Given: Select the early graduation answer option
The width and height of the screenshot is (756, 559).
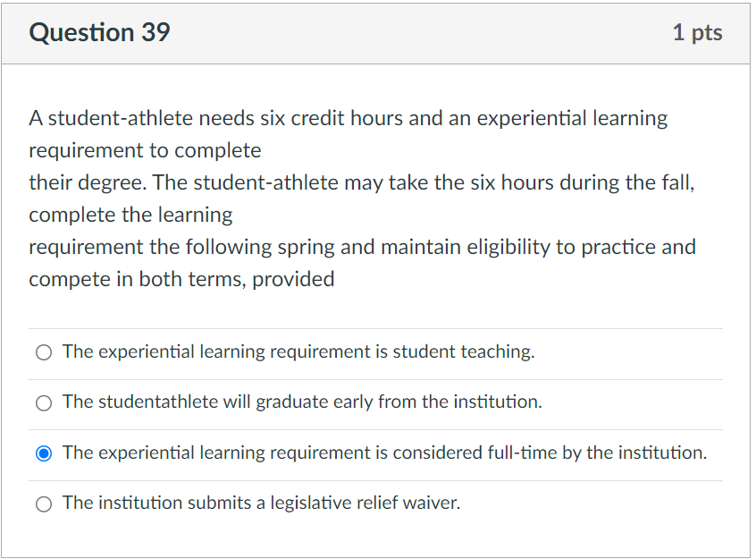Looking at the screenshot, I should point(44,402).
